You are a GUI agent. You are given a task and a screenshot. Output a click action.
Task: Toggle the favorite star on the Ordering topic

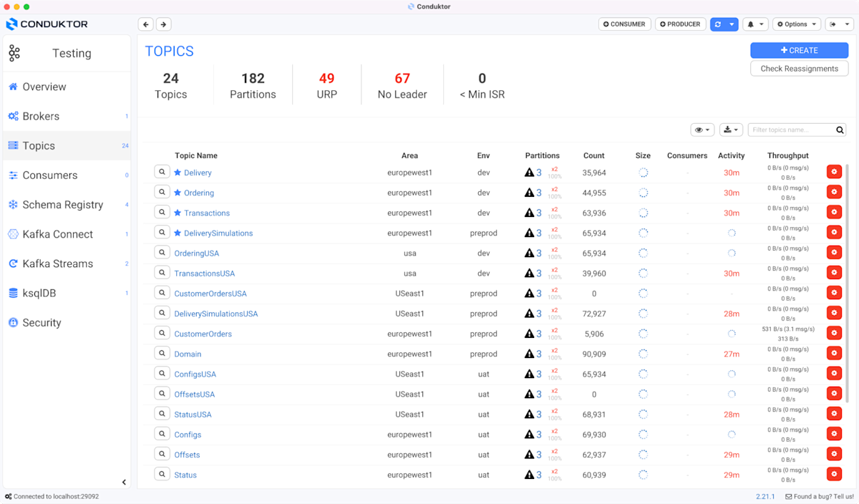pos(178,193)
